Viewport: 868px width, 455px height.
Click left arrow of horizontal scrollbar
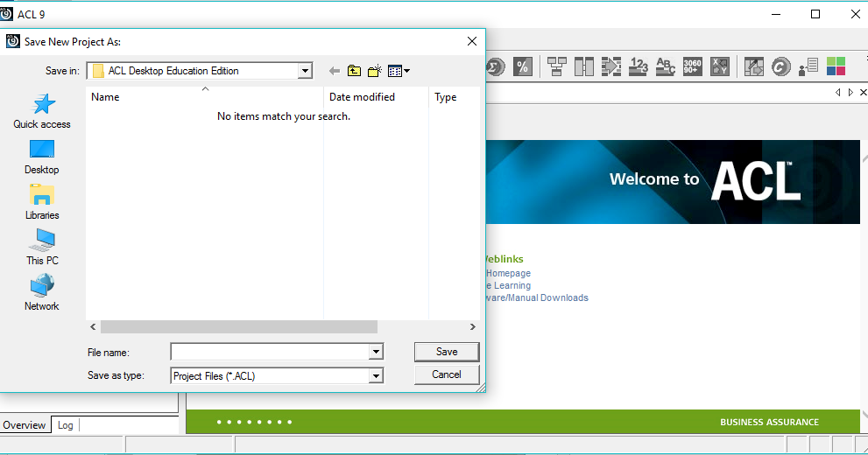93,326
